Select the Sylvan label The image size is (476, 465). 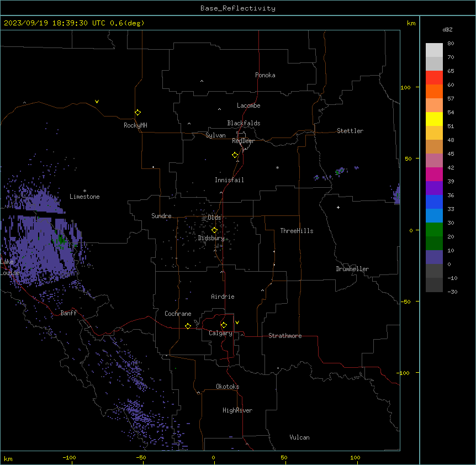point(215,135)
